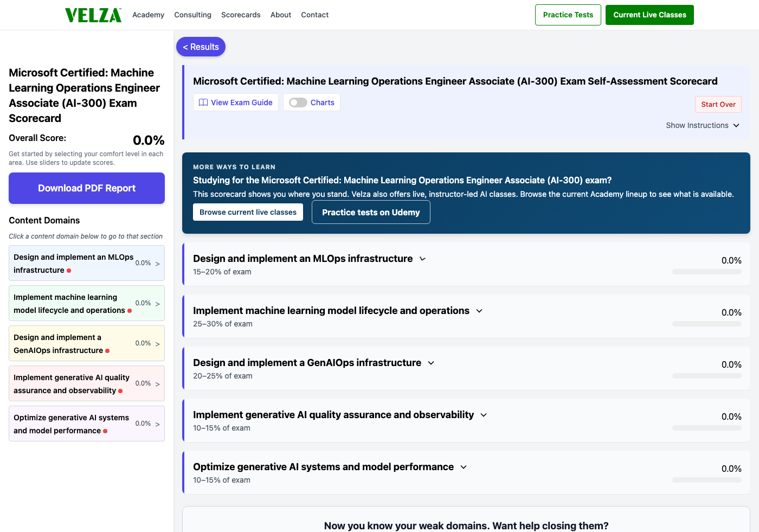The image size is (759, 532).
Task: Click the model lifecycle progress bar
Action: click(x=707, y=324)
